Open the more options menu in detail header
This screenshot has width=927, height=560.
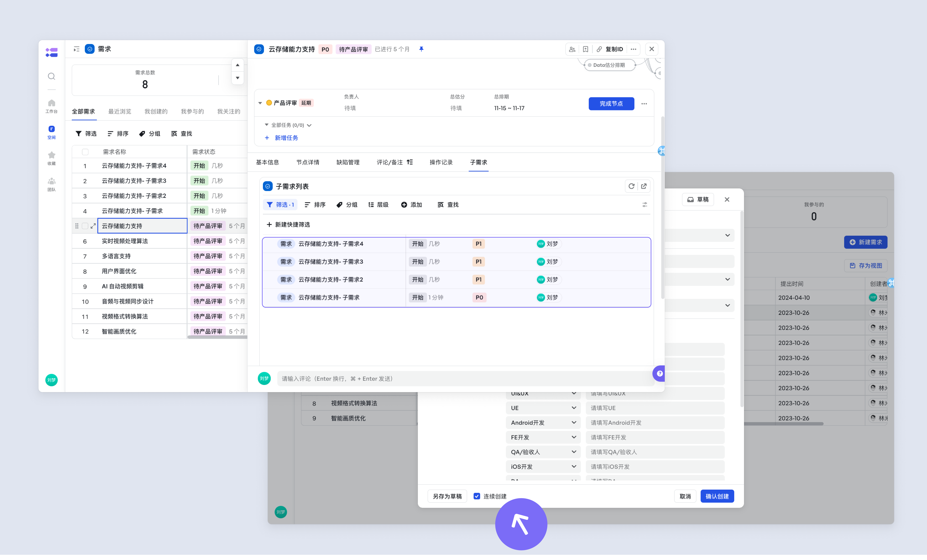pyautogui.click(x=634, y=49)
